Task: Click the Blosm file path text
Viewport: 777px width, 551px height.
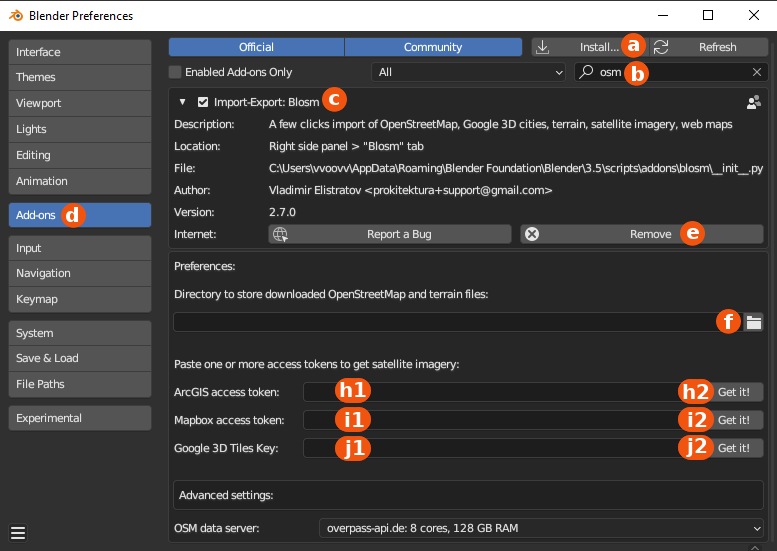Action: pos(516,168)
